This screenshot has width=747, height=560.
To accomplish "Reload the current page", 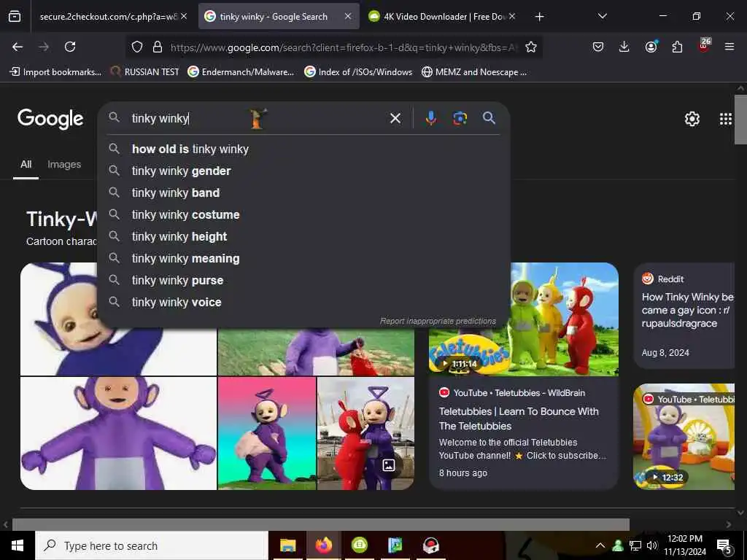I will pos(70,47).
